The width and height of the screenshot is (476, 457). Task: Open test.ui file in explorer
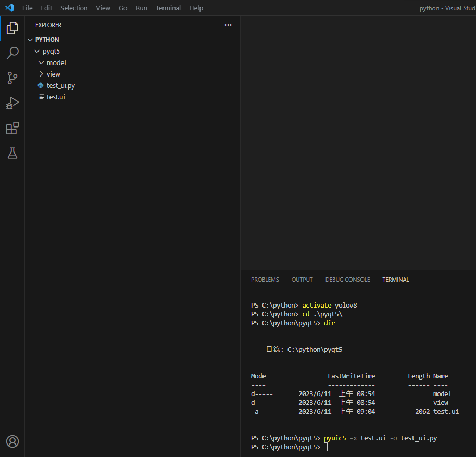point(55,97)
